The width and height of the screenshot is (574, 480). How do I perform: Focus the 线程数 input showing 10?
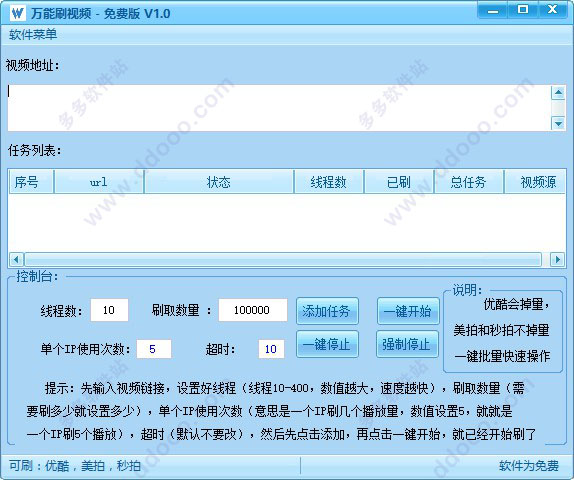coord(109,310)
